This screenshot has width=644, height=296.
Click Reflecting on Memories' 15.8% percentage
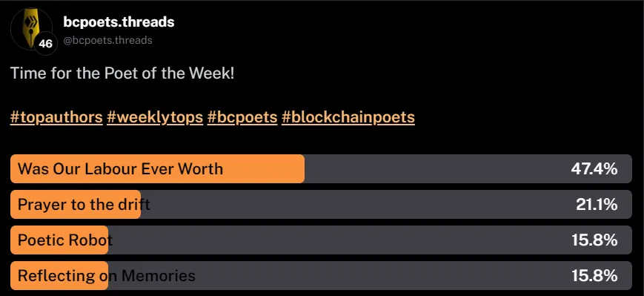point(594,275)
